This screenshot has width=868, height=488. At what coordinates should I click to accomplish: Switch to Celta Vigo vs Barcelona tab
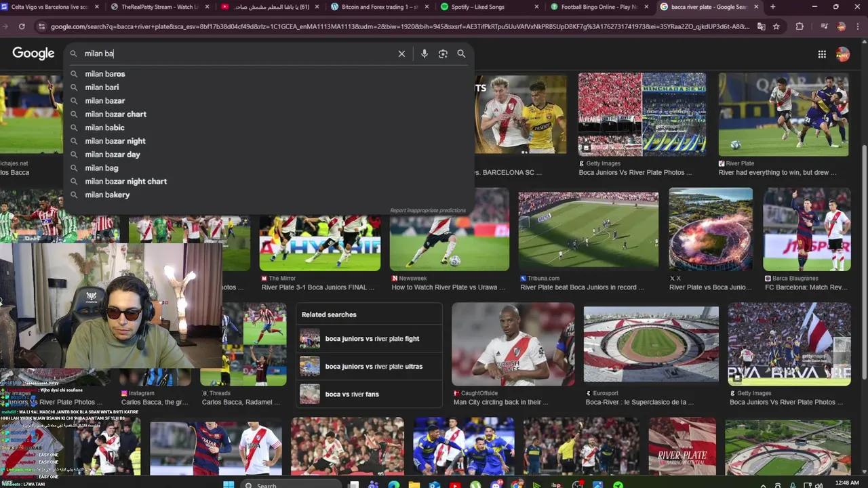coord(49,7)
